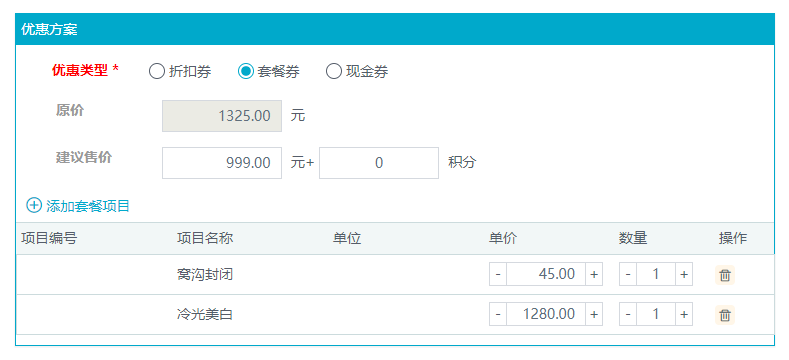Delete the 窝沟封闭 row with trash icon
The height and width of the screenshot is (360, 789).
pyautogui.click(x=725, y=275)
